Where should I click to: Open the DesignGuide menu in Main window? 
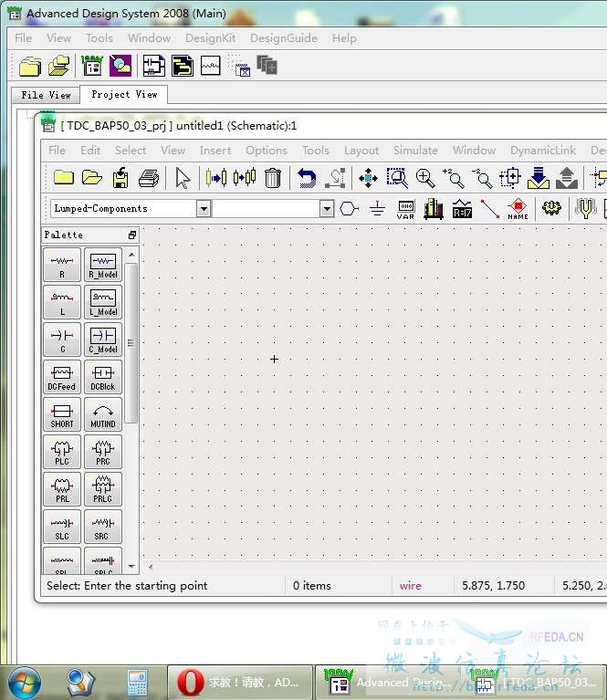click(x=284, y=38)
